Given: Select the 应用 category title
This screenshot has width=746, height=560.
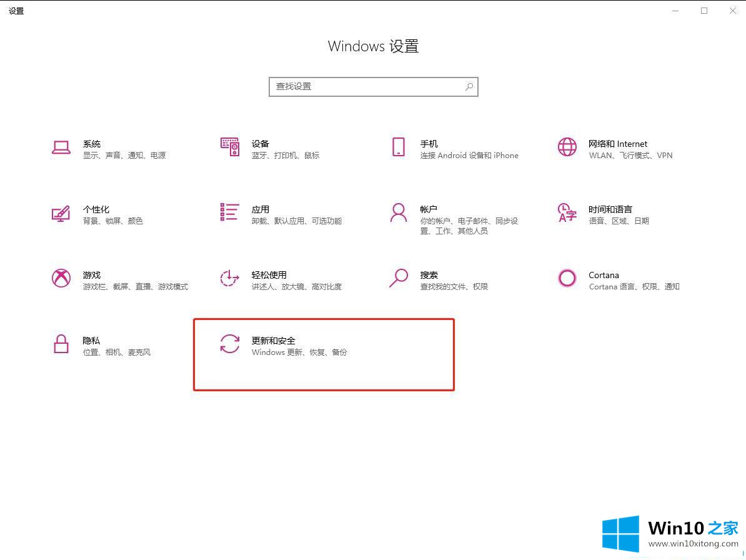Looking at the screenshot, I should pyautogui.click(x=261, y=209).
